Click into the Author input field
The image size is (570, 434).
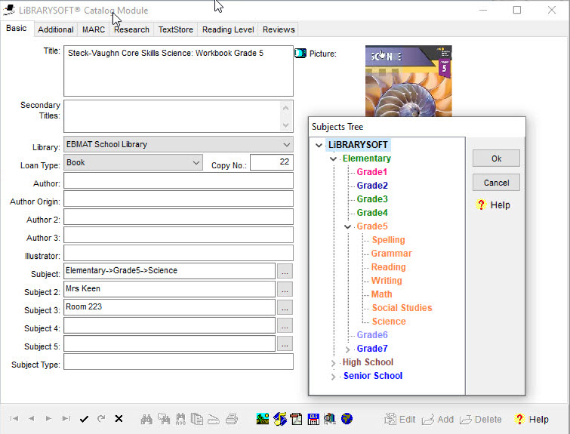[178, 181]
